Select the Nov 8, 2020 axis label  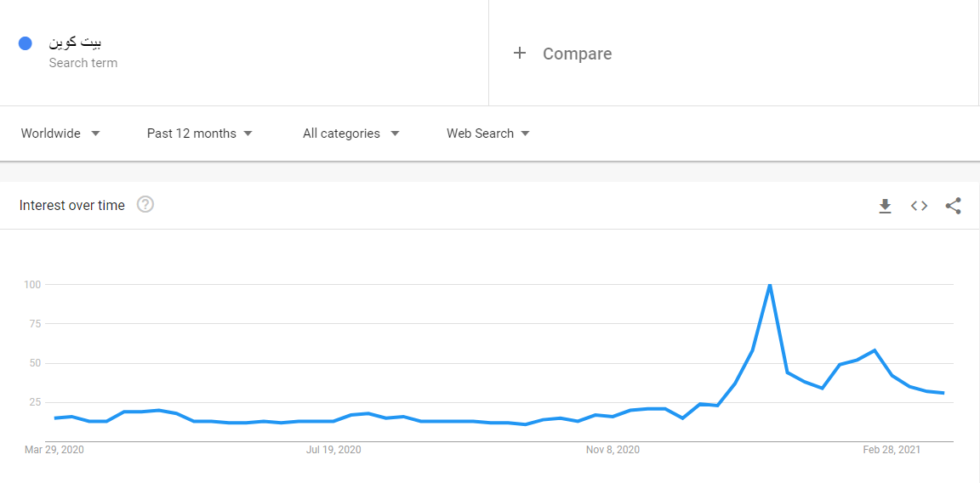click(612, 449)
